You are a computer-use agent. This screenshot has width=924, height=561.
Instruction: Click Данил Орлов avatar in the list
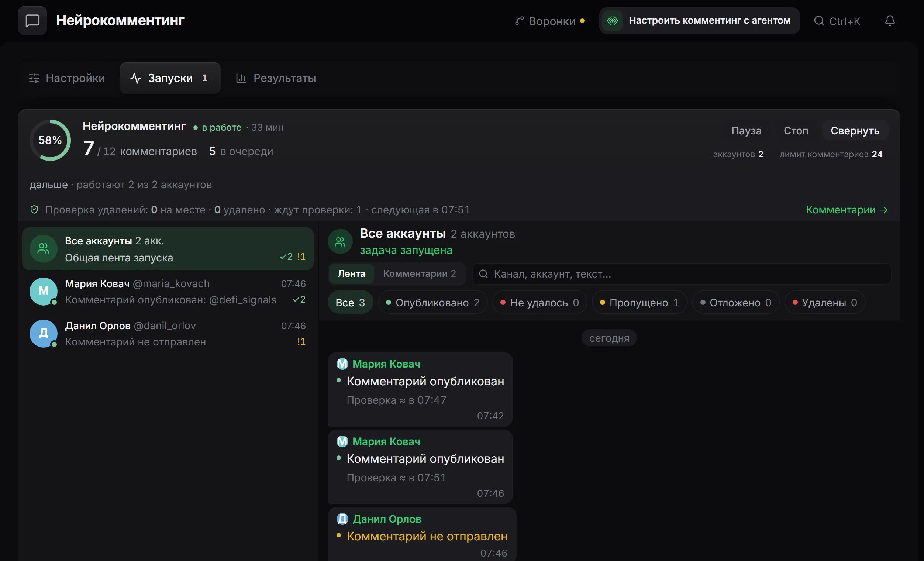44,333
